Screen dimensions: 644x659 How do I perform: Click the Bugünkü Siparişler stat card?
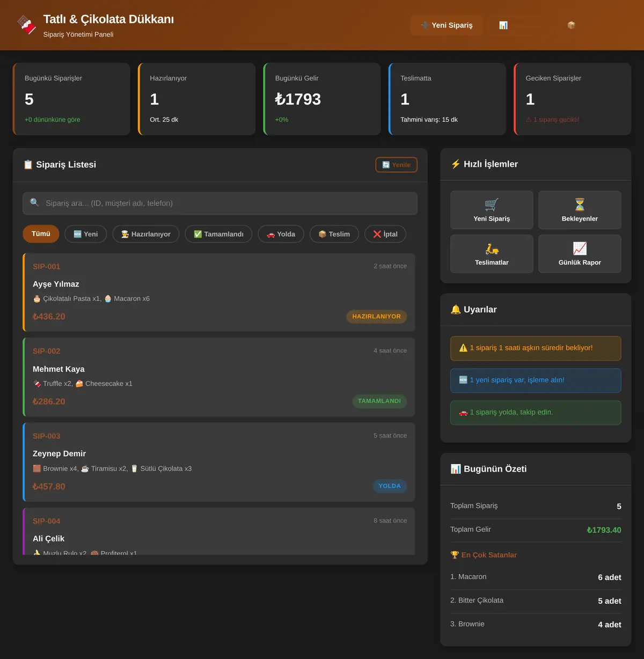(71, 99)
